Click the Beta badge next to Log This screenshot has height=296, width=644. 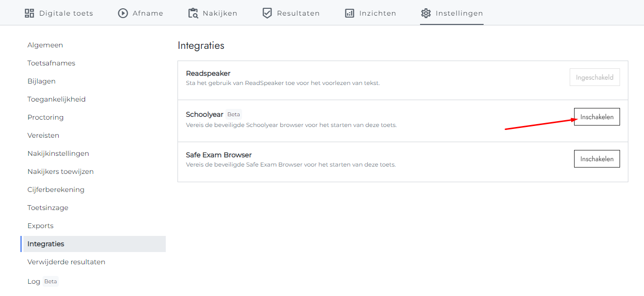point(50,281)
